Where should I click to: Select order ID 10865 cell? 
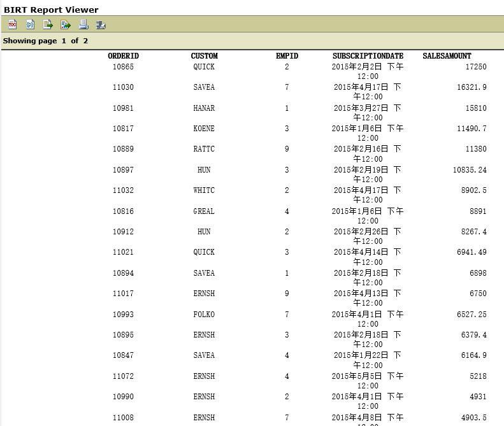point(123,67)
